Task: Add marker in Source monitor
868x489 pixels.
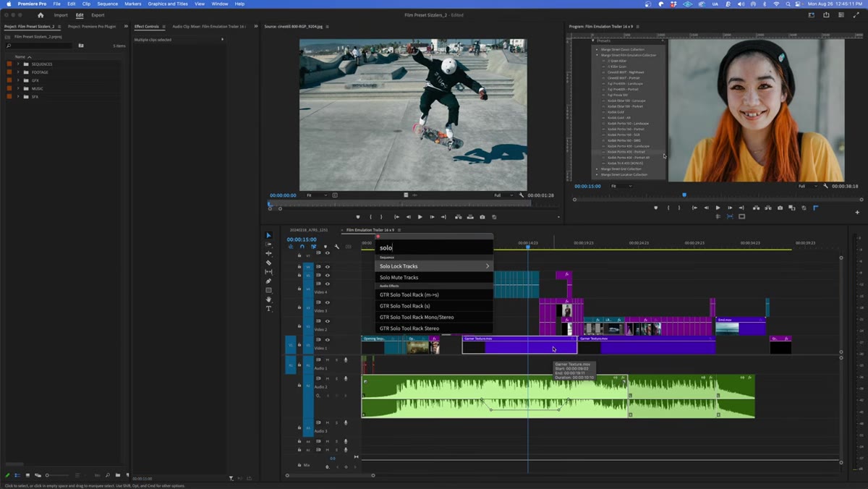Action: pyautogui.click(x=357, y=217)
